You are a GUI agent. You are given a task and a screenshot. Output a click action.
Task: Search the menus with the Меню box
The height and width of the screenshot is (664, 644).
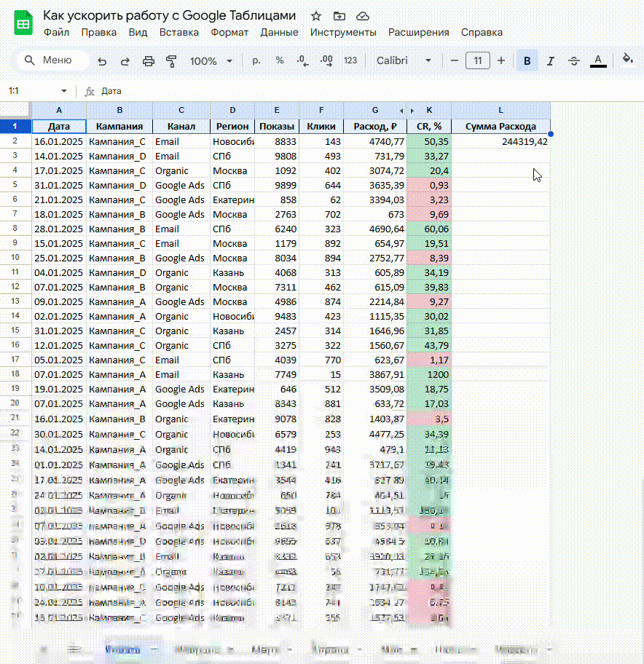(53, 60)
